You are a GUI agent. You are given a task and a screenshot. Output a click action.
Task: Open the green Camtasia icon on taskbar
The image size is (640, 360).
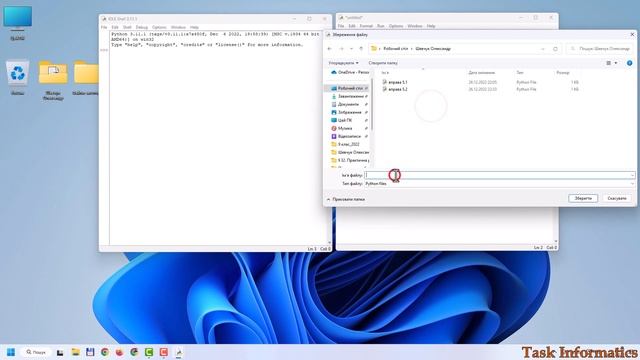pyautogui.click(x=149, y=352)
